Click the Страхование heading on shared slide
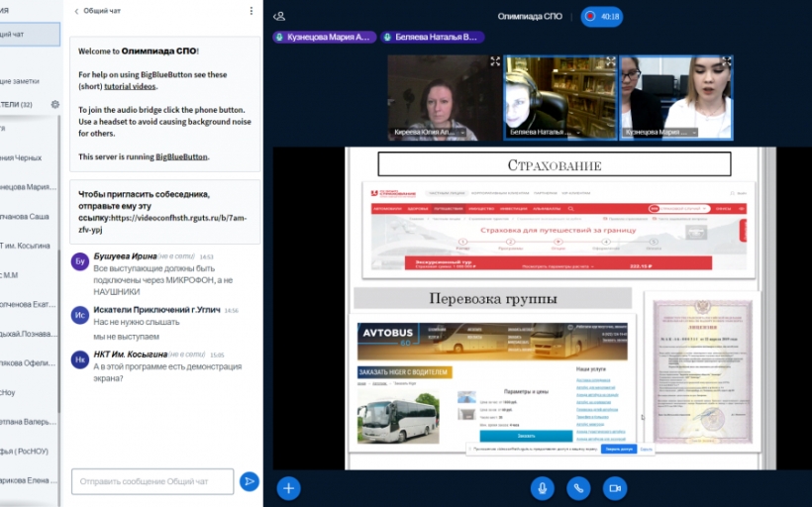This screenshot has width=812, height=507. click(x=555, y=164)
